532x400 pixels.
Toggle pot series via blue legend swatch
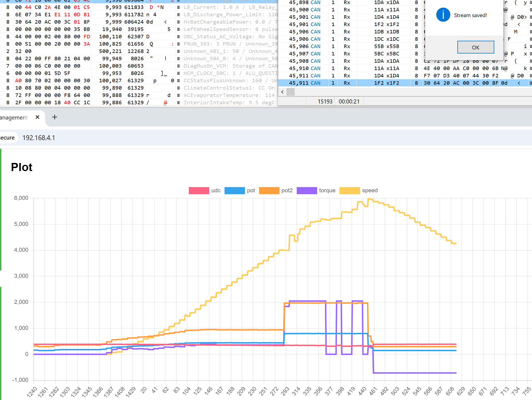(235, 190)
